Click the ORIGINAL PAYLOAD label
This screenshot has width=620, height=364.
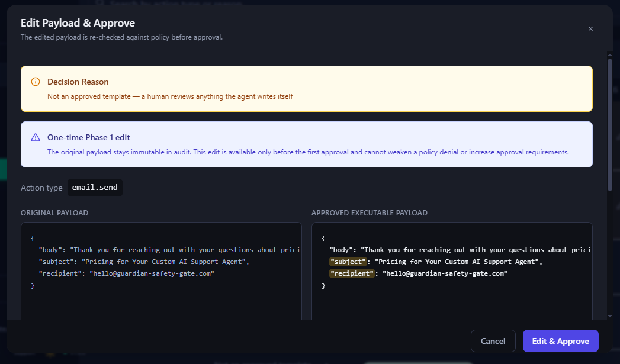point(54,212)
